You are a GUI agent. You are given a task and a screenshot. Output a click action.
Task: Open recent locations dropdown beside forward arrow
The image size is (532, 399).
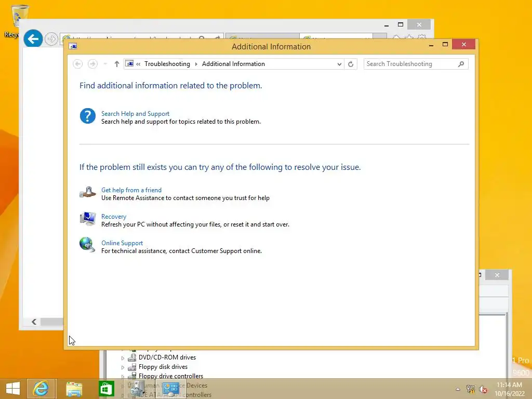coord(105,64)
